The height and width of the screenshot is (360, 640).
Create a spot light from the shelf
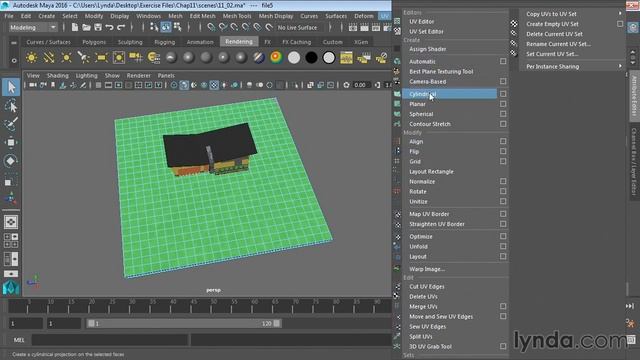click(84, 58)
